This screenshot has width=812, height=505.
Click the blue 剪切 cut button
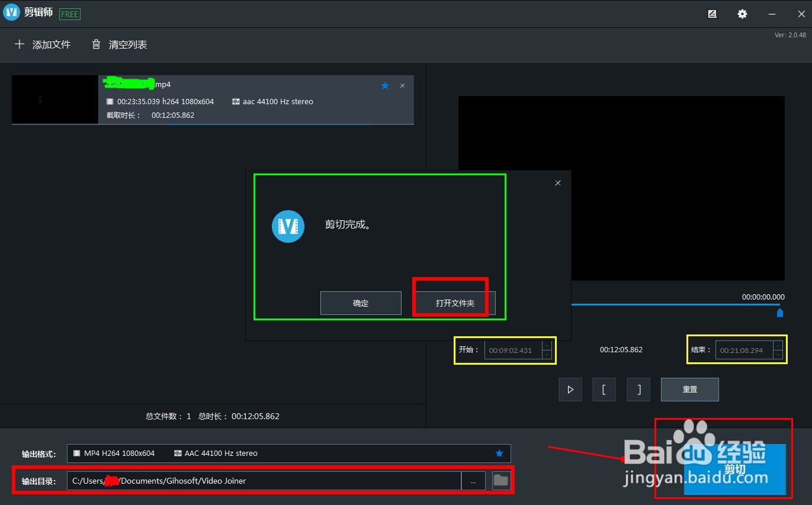point(734,469)
